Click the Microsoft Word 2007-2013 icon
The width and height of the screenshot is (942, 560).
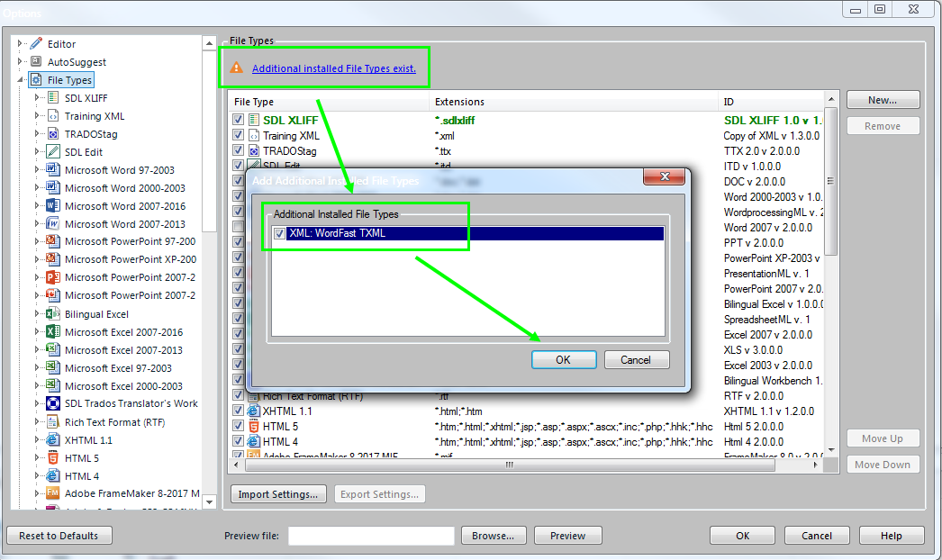[53, 223]
